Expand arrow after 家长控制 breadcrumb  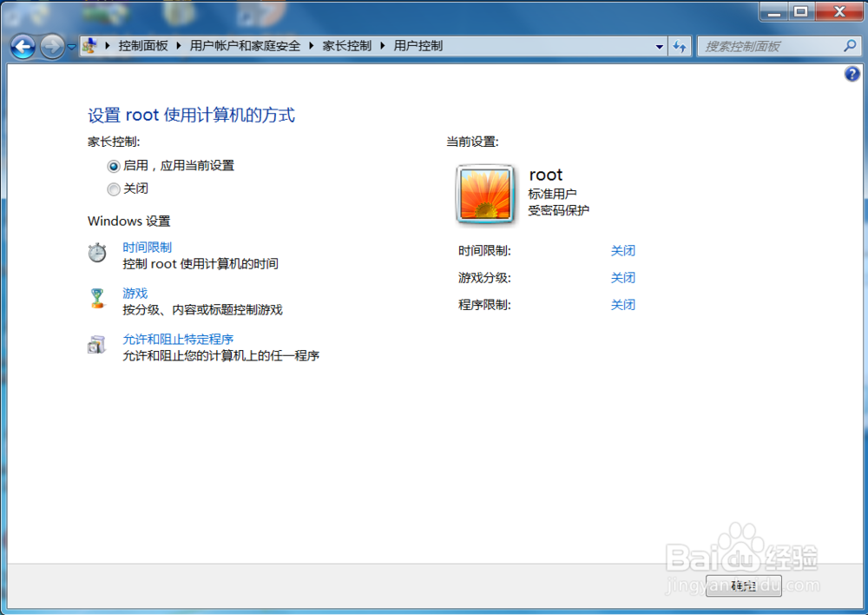[383, 46]
